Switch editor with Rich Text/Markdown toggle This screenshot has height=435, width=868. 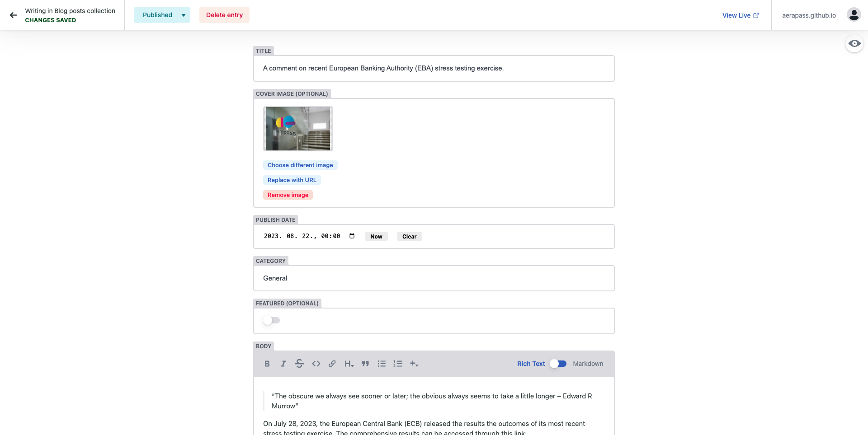[x=558, y=364]
